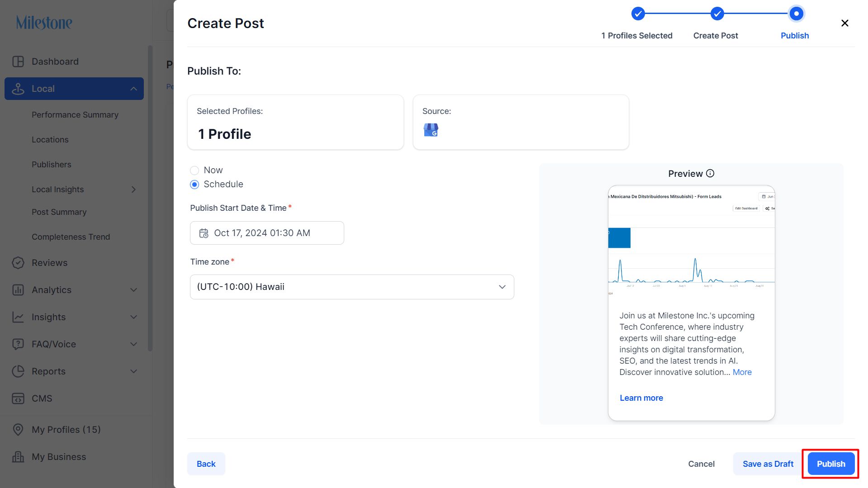Click the Create Post step checkmark
The width and height of the screenshot is (868, 488).
click(x=717, y=14)
